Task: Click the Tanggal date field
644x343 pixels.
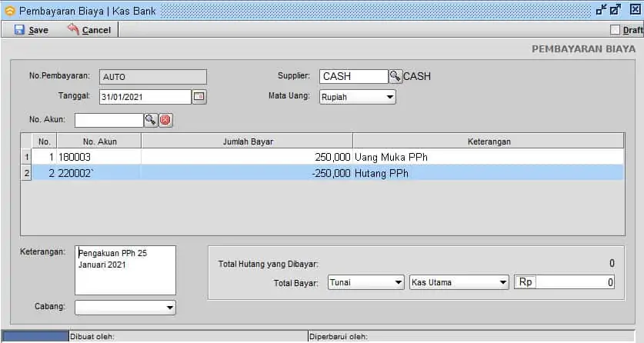Action: point(145,97)
